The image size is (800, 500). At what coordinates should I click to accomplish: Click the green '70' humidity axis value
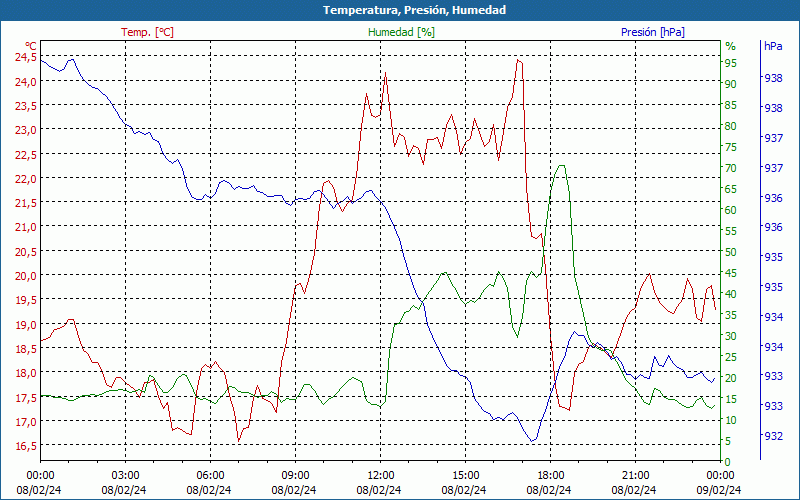click(x=731, y=168)
